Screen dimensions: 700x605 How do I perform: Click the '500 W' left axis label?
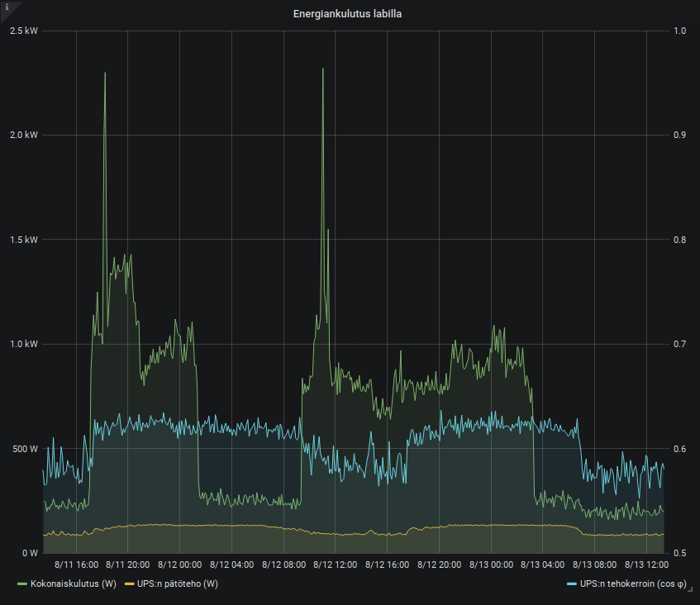click(x=25, y=449)
